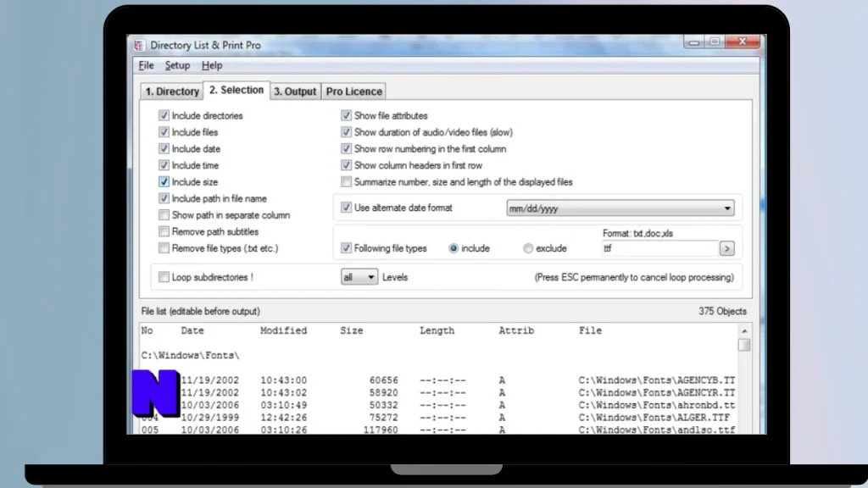Screen dimensions: 868x488
Task: Choose the exclude radio button
Action: [528, 248]
